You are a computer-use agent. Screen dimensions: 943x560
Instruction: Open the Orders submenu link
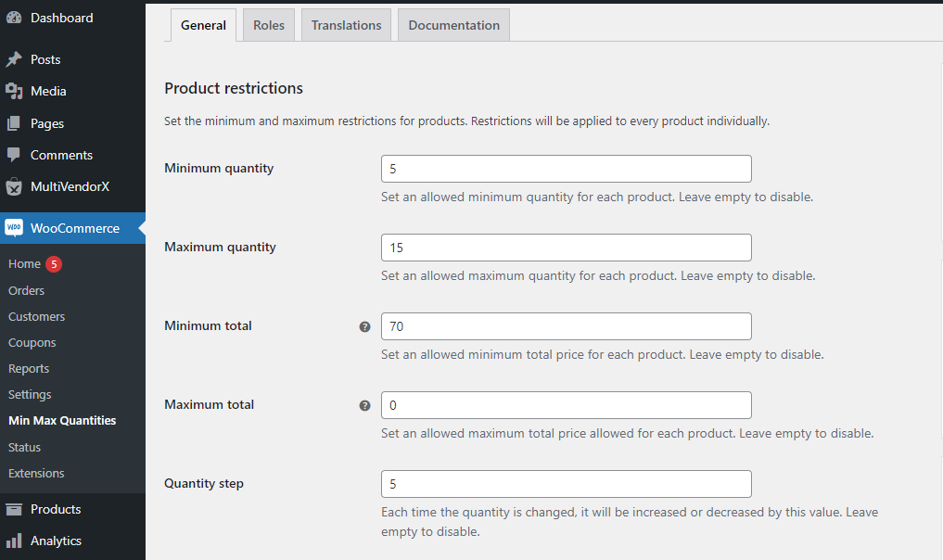pyautogui.click(x=27, y=290)
